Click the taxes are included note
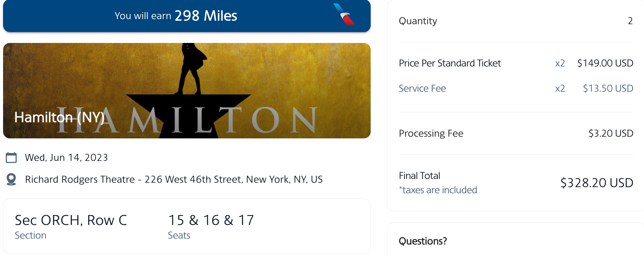Screen dimensions: 644x257 pyautogui.click(x=438, y=190)
